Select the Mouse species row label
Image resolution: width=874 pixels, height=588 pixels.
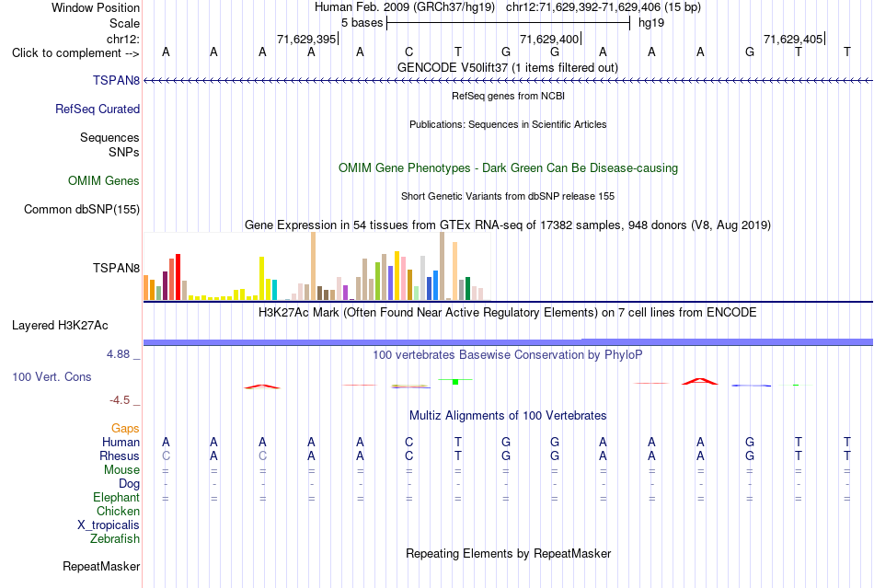pos(121,470)
